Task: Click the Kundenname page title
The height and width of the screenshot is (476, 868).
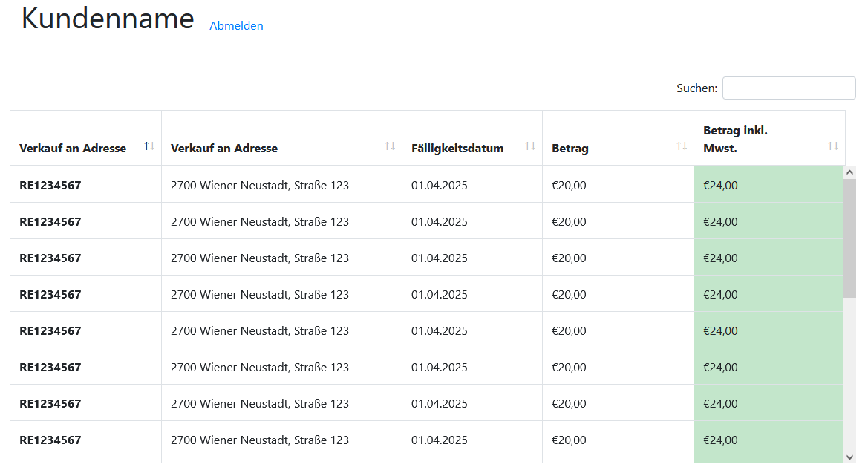Action: [x=107, y=19]
